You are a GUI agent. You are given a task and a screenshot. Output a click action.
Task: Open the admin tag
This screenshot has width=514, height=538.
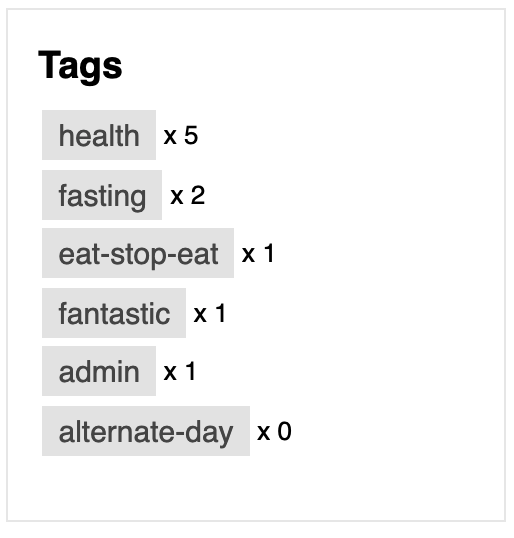pos(99,371)
